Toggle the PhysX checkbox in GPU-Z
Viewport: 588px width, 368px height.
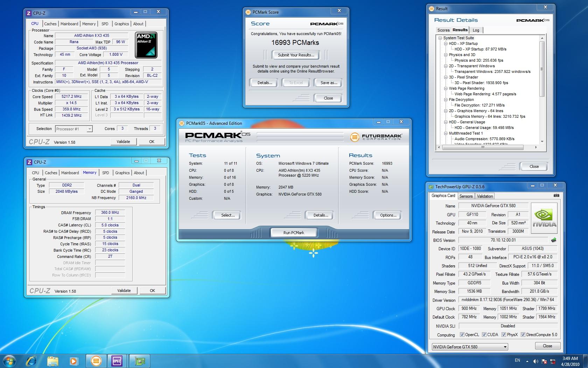pos(504,335)
